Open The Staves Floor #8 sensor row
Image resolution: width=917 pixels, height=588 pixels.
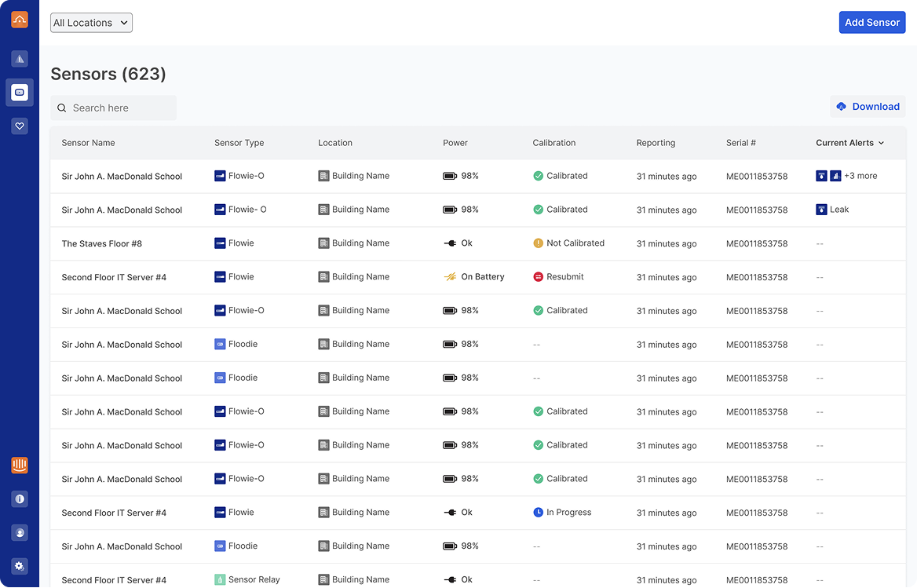point(478,243)
